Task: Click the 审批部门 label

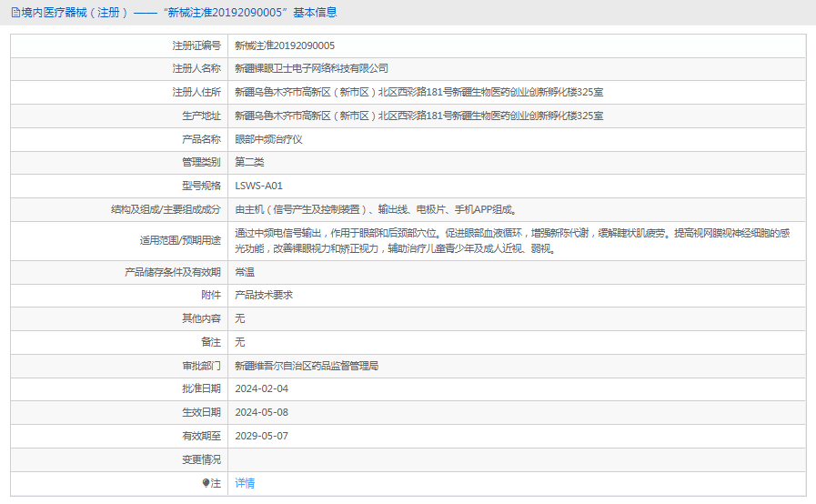Action: [201, 366]
